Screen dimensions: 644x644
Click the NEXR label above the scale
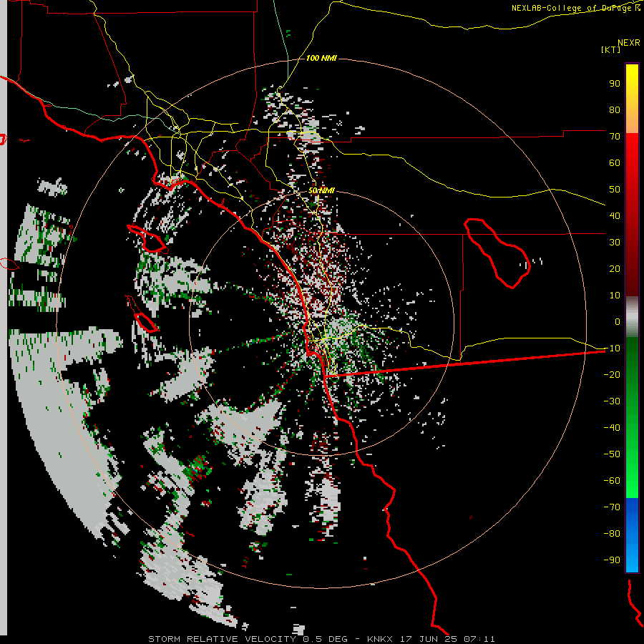(629, 43)
